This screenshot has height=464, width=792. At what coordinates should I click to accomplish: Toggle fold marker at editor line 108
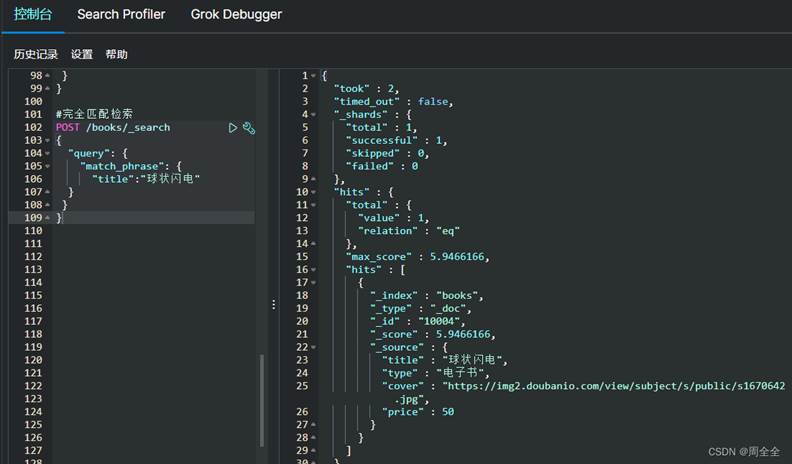(x=47, y=205)
